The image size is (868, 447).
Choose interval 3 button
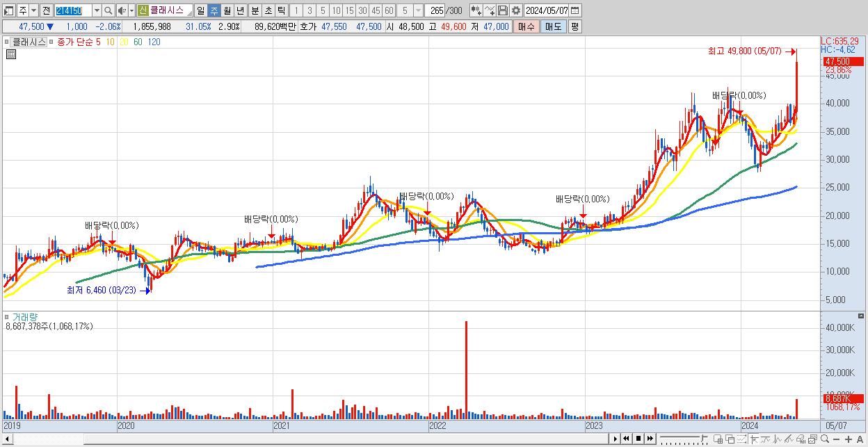(310, 10)
